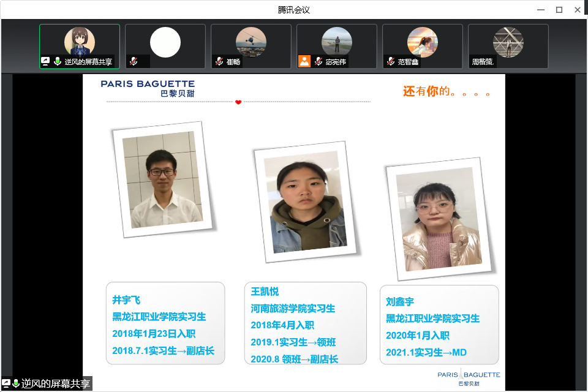Click screen-share icon in bottom-left label
This screenshot has width=588, height=392.
click(6, 384)
